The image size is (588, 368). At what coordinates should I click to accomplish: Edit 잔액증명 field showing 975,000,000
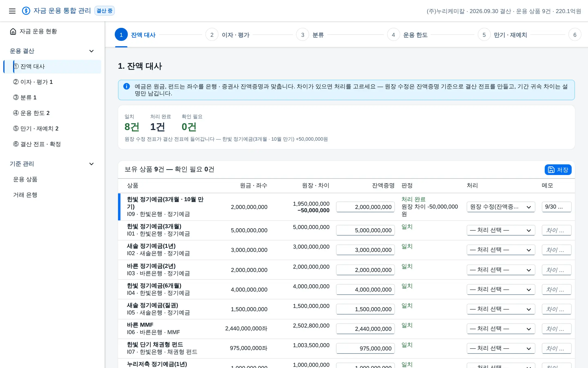pos(365,348)
